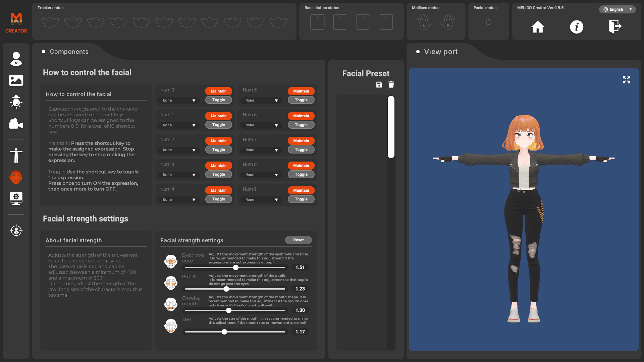The width and height of the screenshot is (644, 362).
Task: Save the facial preset with disk icon
Action: pyautogui.click(x=379, y=84)
